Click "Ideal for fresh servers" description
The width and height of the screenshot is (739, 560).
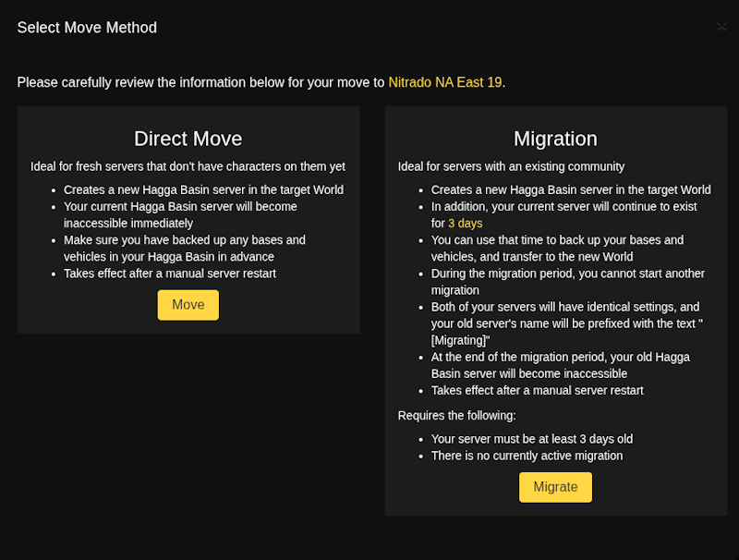pos(188,166)
